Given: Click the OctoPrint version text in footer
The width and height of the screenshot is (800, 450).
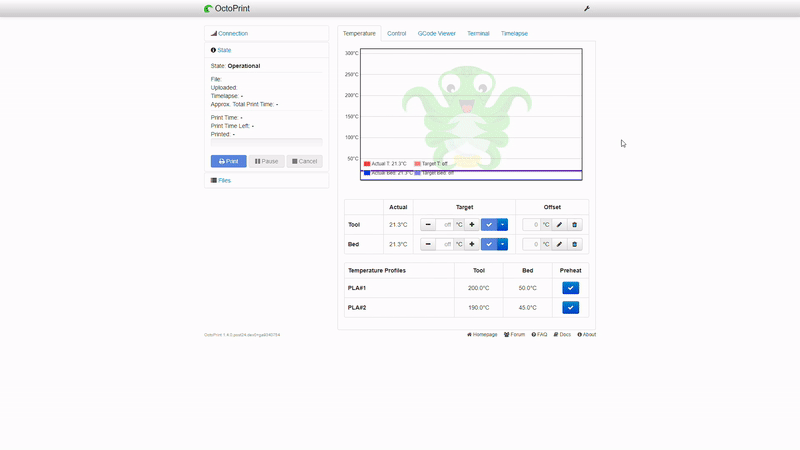Looking at the screenshot, I should (242, 335).
